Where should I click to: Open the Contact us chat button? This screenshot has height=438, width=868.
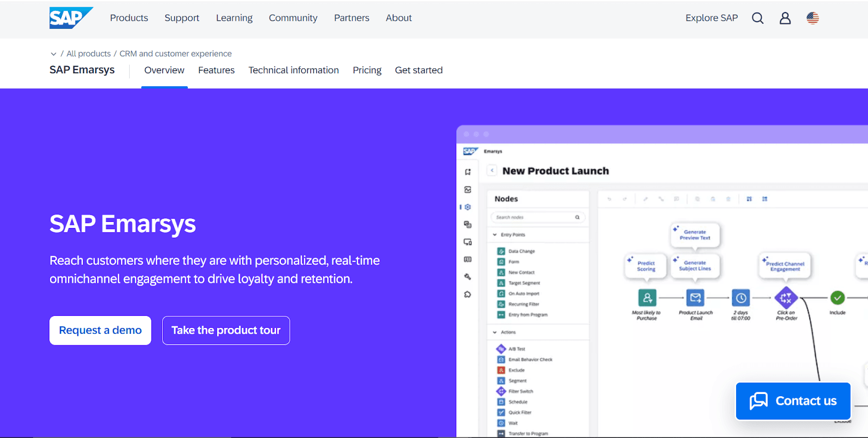pos(793,401)
